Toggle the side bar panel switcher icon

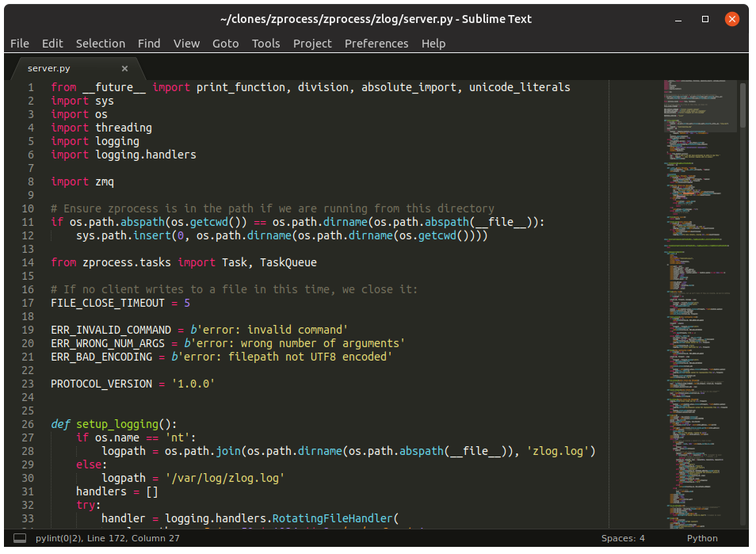[x=20, y=538]
